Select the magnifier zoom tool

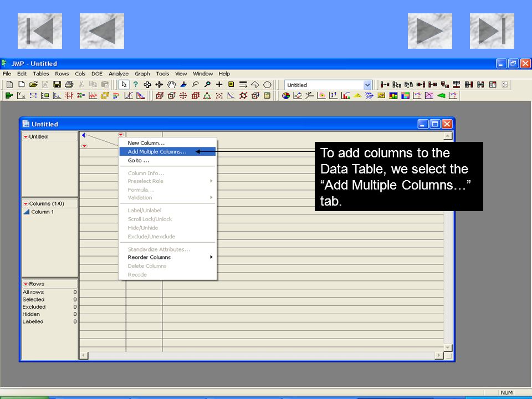[207, 84]
